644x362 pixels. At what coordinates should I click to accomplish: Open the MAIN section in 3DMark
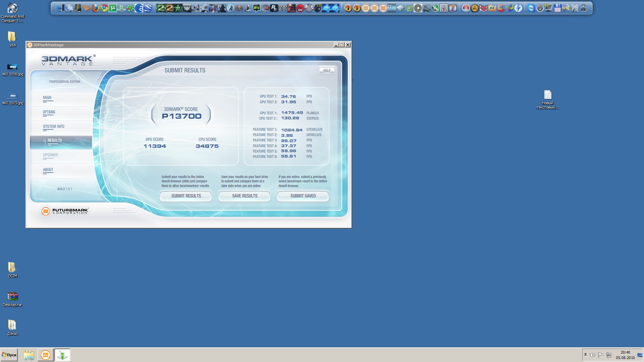click(x=47, y=98)
